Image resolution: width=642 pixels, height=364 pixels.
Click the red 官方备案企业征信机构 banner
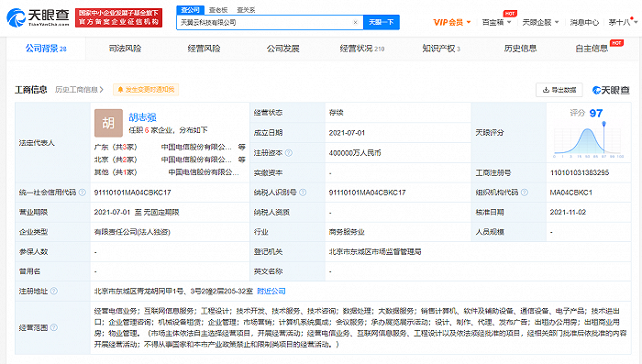coord(118,17)
